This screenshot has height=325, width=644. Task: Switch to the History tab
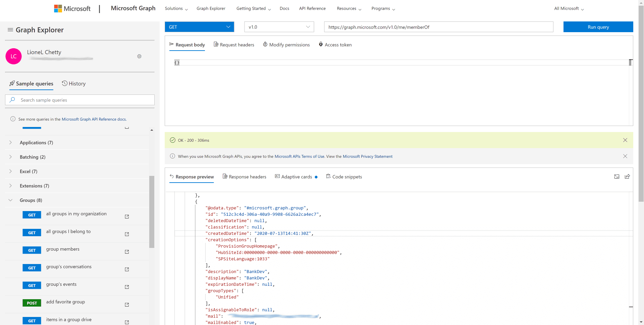pyautogui.click(x=74, y=83)
